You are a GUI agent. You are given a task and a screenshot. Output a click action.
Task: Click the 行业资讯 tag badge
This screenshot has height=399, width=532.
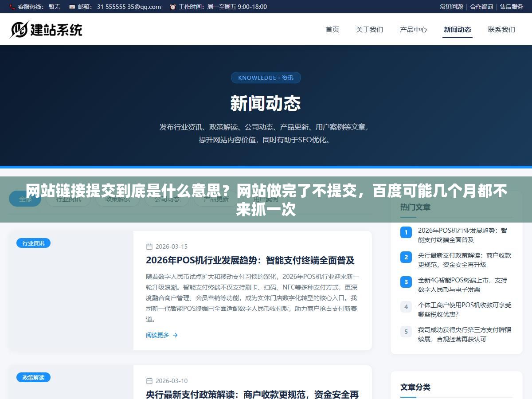[x=33, y=243]
